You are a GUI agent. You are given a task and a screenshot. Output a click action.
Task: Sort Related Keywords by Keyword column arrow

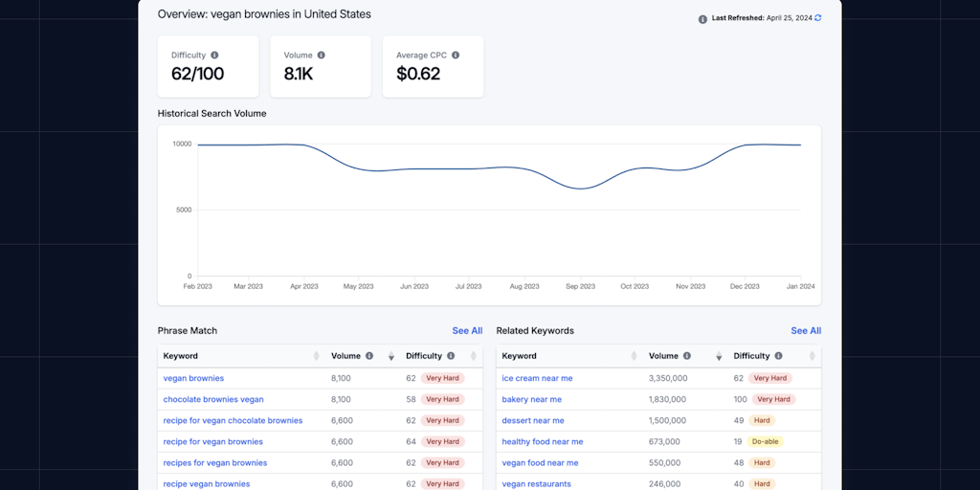pyautogui.click(x=634, y=356)
